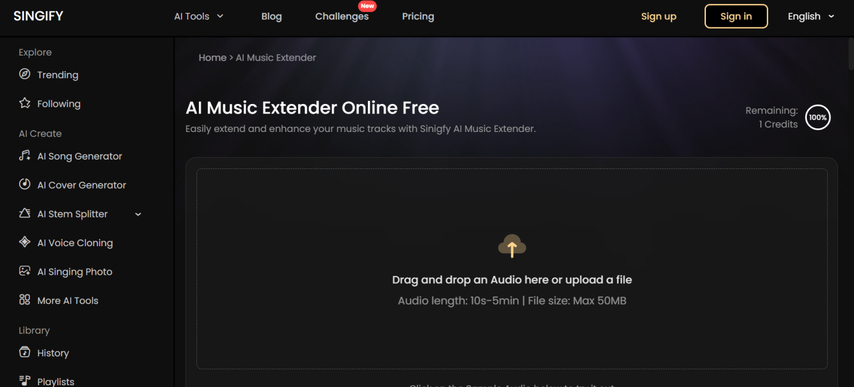Select Following in the sidebar
The height and width of the screenshot is (387, 854).
[59, 104]
